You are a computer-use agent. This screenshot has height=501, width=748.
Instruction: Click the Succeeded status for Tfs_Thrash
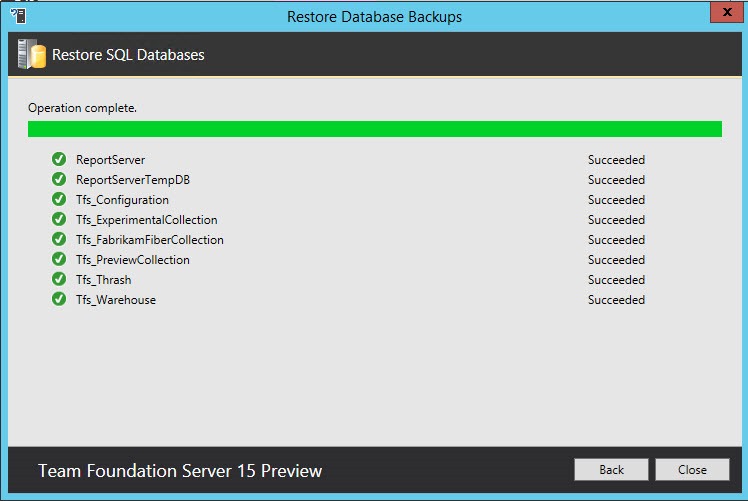[616, 280]
